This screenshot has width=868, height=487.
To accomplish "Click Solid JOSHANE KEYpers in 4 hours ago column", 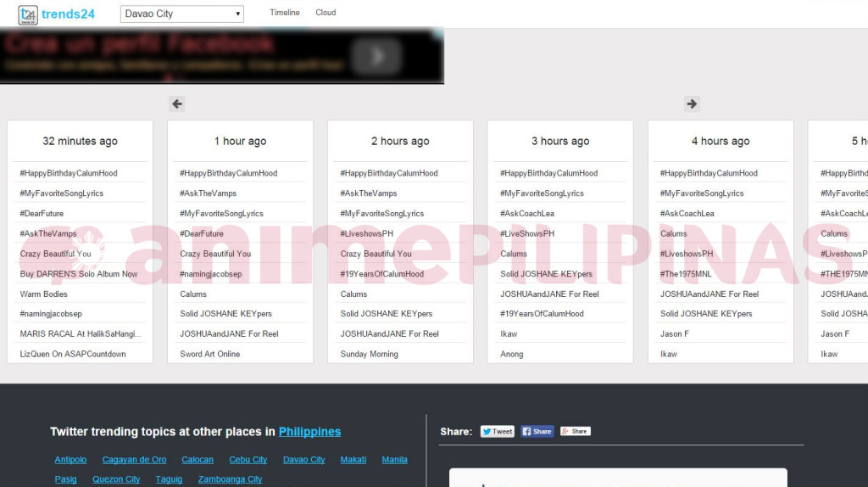I will click(706, 314).
